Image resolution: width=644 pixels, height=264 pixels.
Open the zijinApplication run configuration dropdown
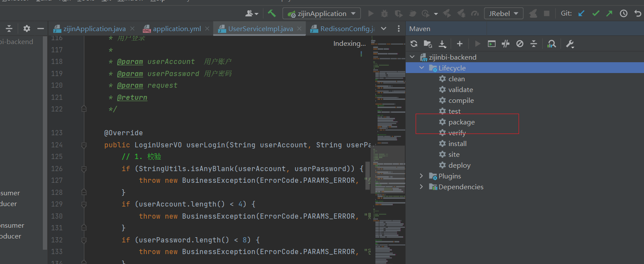pos(321,13)
